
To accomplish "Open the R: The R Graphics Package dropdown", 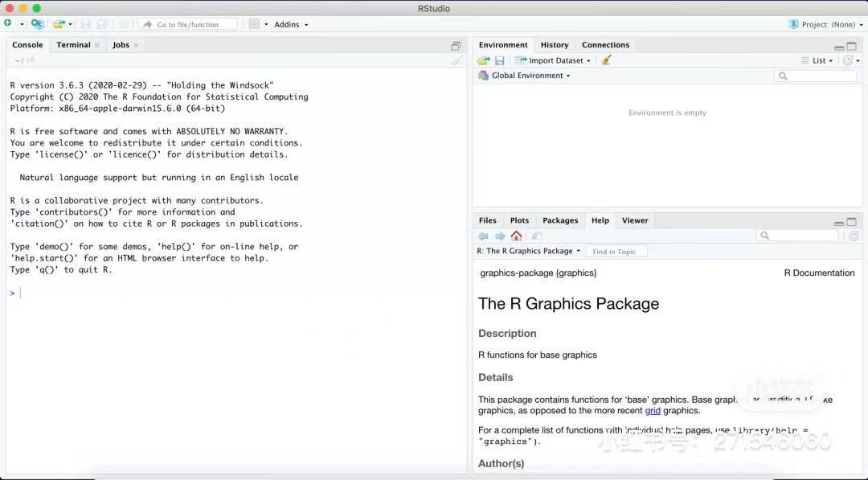I will coord(529,251).
